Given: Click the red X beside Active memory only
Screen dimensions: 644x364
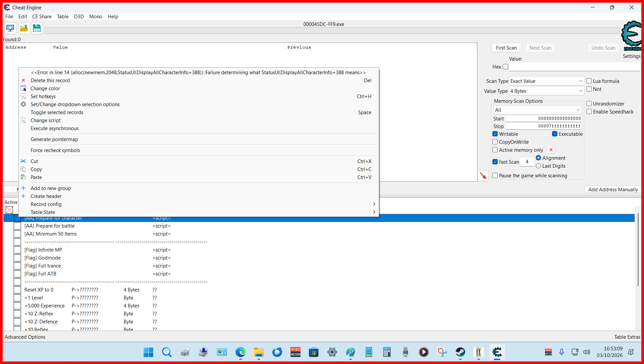Looking at the screenshot, I should (551, 150).
